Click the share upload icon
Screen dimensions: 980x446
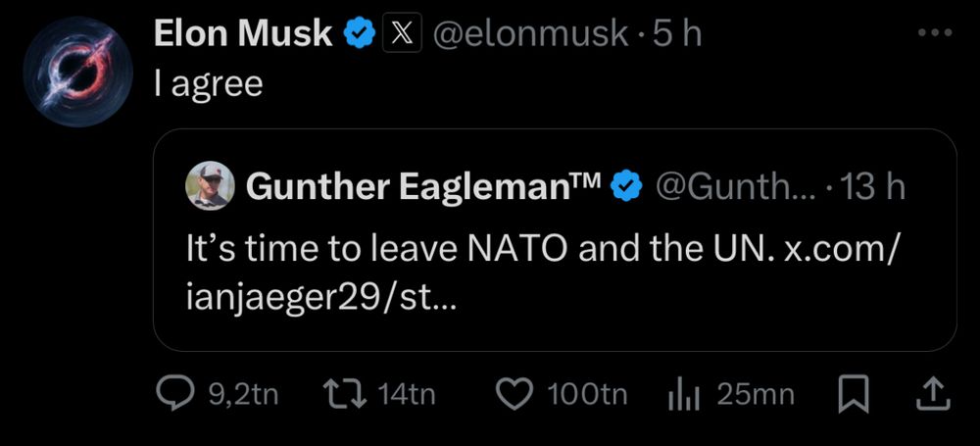tap(934, 394)
